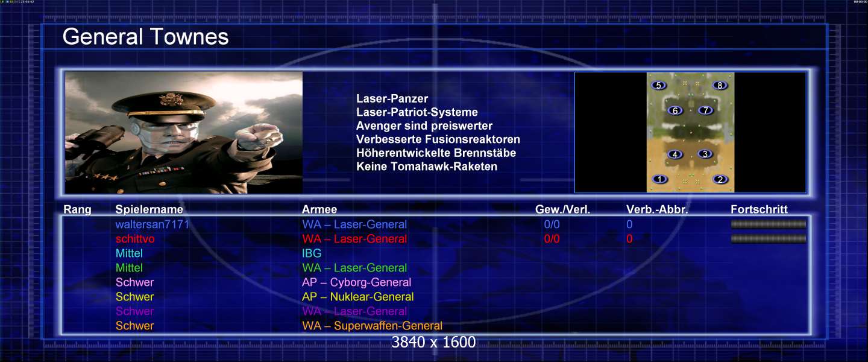Click "Keine Tomahawk-Raketen" feature line
Screen dimensions: 868x362
point(427,166)
